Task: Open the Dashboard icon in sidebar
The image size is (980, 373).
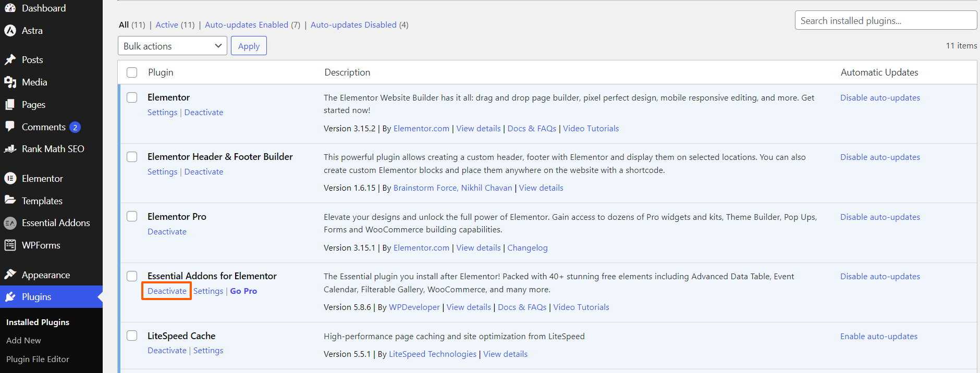Action: pos(10,8)
